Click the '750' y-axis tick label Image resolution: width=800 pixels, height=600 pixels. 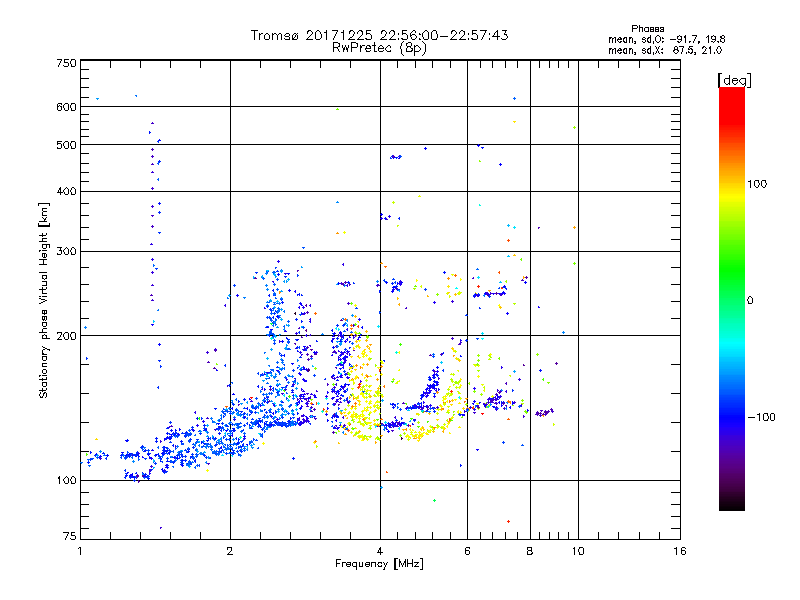point(66,63)
